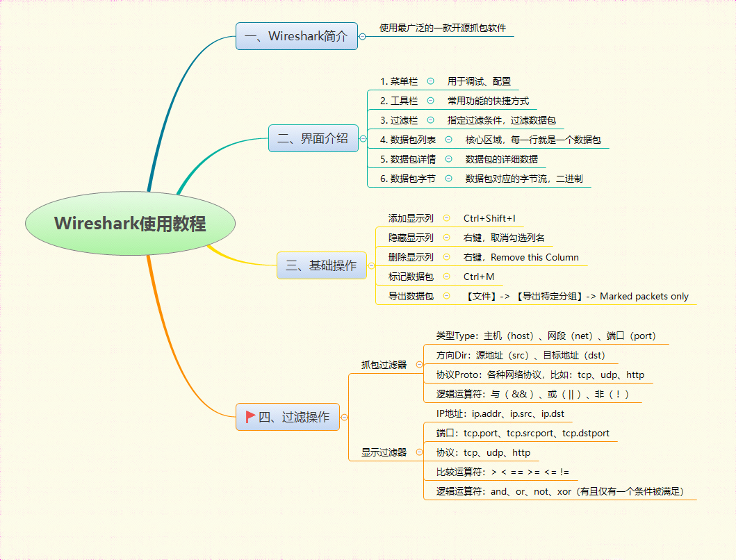This screenshot has height=560, width=736.
Task: Select the 1. 菜单栏 topic
Action: (399, 82)
